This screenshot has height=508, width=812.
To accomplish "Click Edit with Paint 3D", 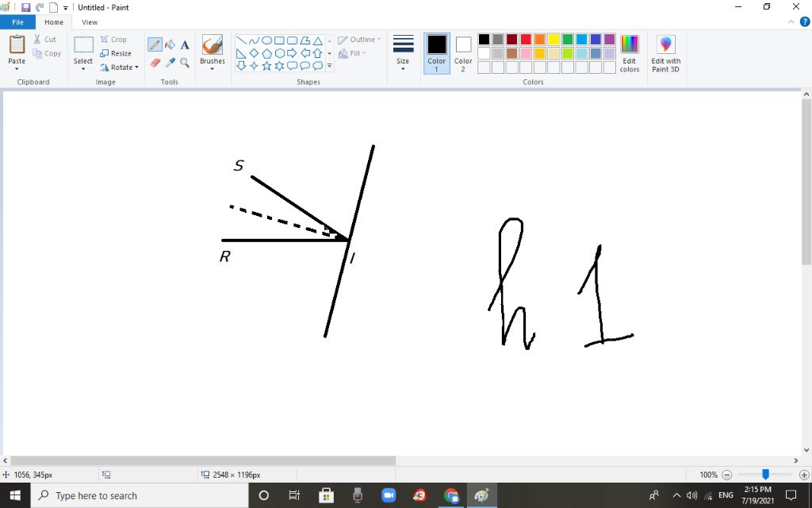I will pyautogui.click(x=665, y=53).
